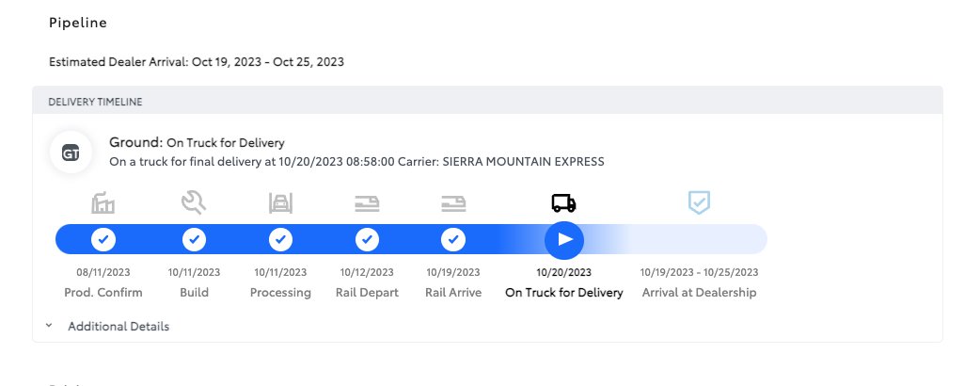Click the Rail Depart checkmark circle
Screen dimensions: 980x386
(367, 240)
